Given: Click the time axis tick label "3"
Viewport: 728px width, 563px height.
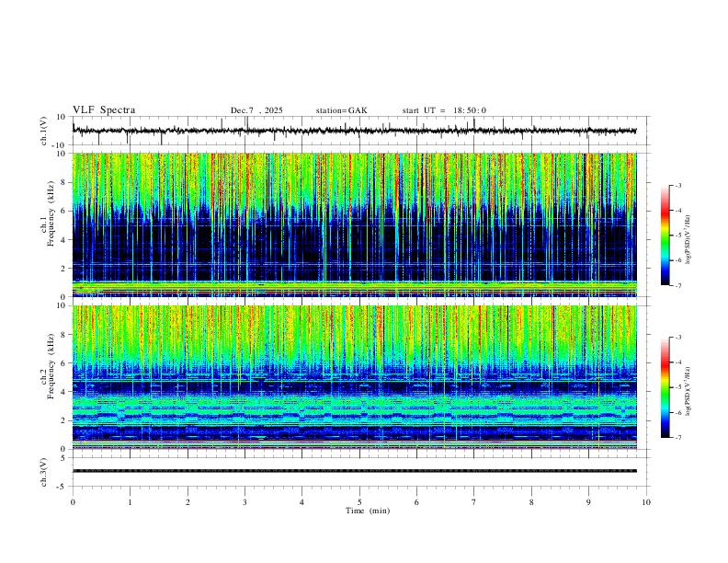Looking at the screenshot, I should tap(245, 502).
